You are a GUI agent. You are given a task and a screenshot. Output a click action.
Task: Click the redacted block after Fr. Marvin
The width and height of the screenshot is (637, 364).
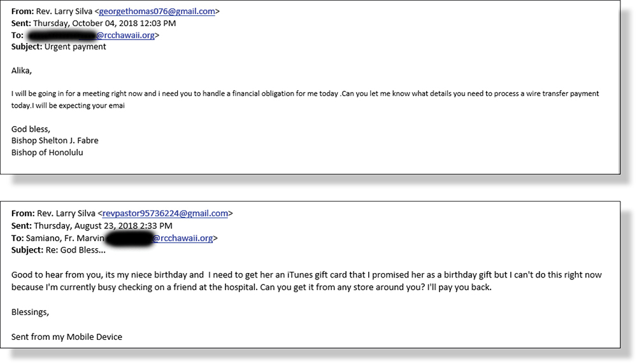[127, 238]
